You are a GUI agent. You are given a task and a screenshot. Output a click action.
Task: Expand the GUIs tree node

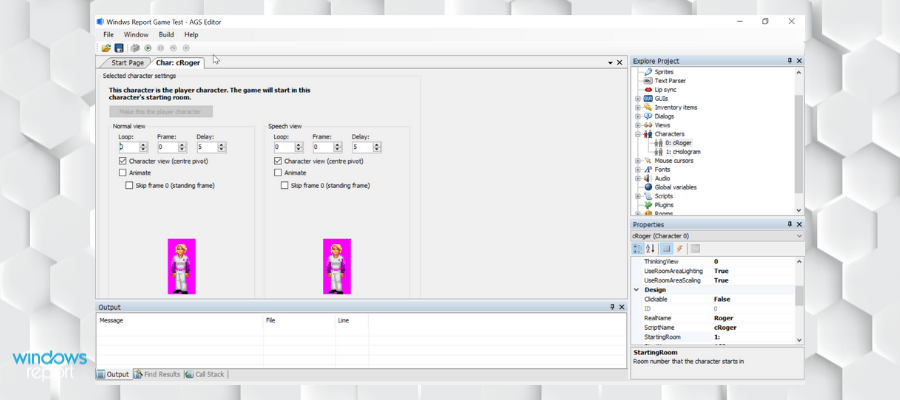[638, 99]
